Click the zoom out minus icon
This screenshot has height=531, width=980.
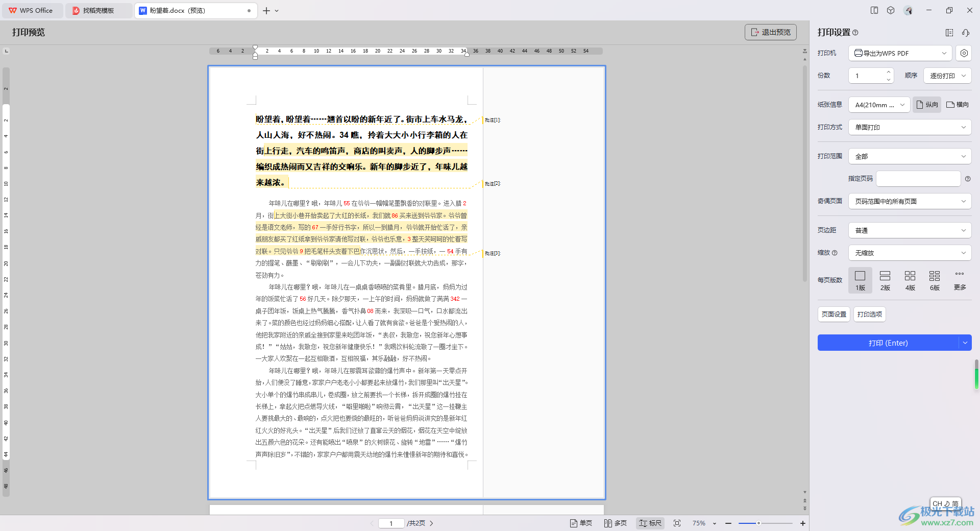[728, 523]
